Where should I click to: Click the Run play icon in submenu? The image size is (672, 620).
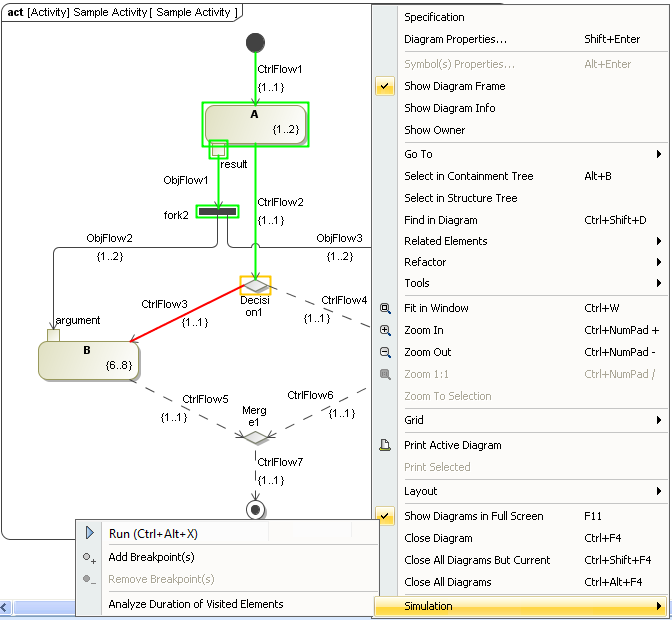90,534
